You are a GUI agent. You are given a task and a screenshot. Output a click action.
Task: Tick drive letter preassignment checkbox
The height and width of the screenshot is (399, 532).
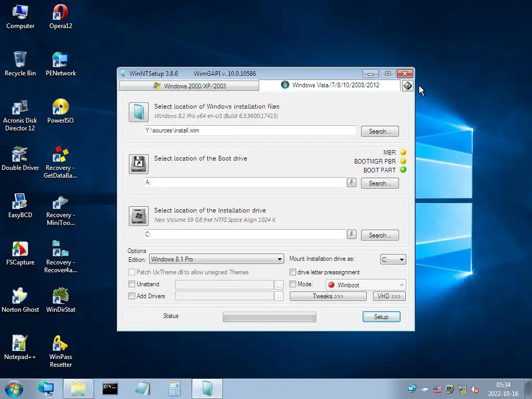tap(292, 272)
